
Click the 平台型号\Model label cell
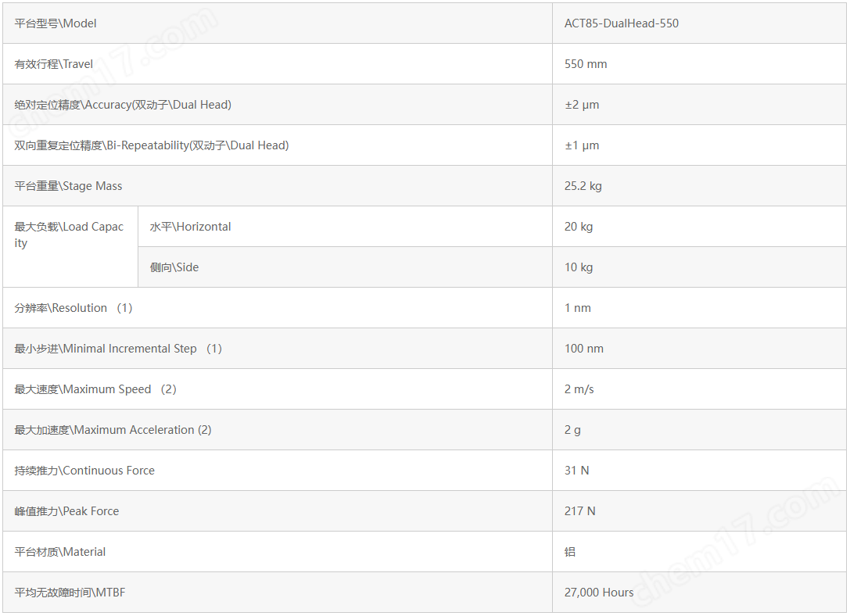click(x=278, y=23)
